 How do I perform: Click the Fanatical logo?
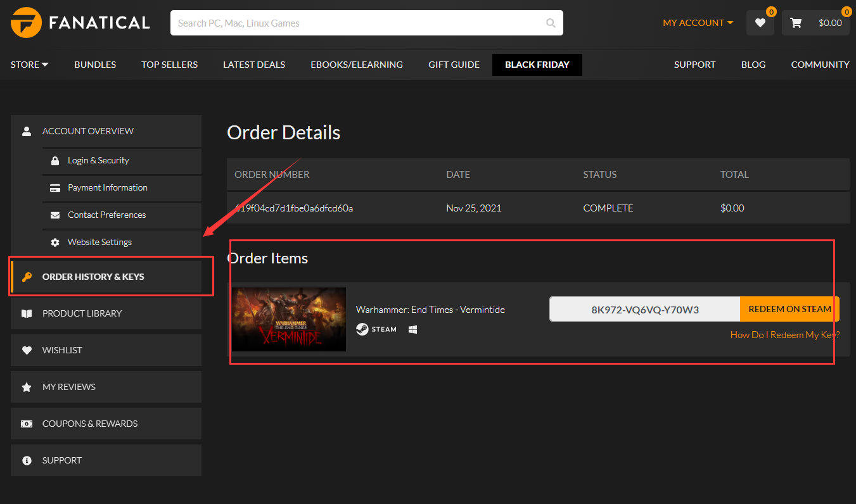[x=80, y=23]
